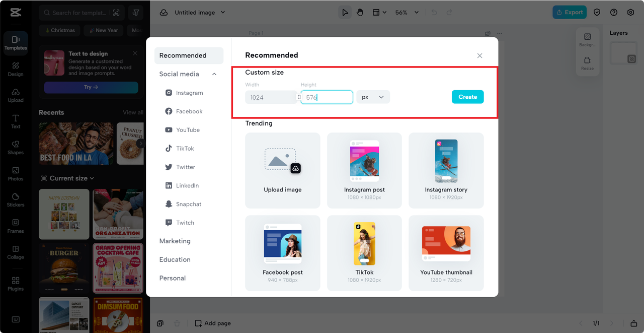Select YouTube in social media list
This screenshot has height=333, width=644.
pos(189,130)
